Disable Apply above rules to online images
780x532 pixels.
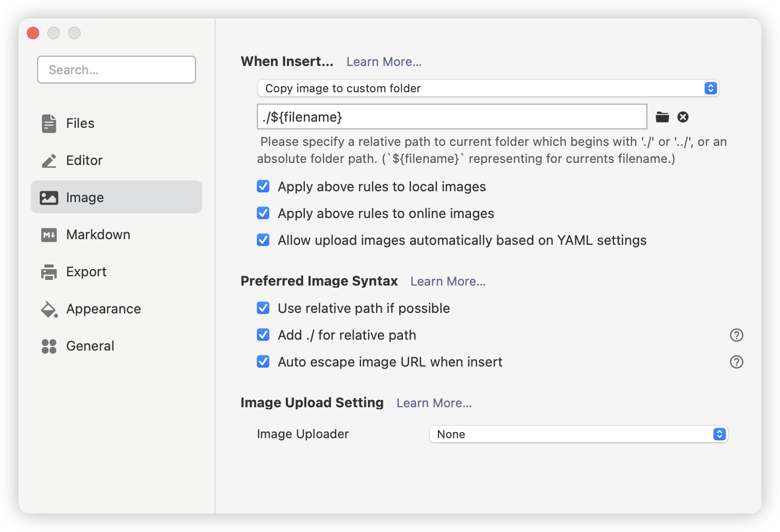pyautogui.click(x=263, y=213)
